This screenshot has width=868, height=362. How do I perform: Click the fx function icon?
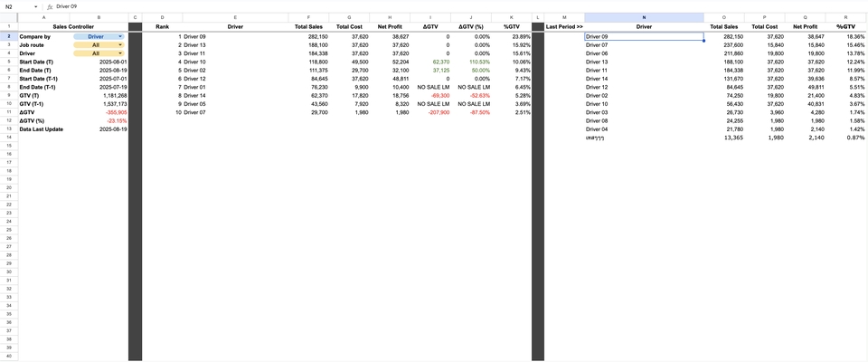(x=50, y=6)
